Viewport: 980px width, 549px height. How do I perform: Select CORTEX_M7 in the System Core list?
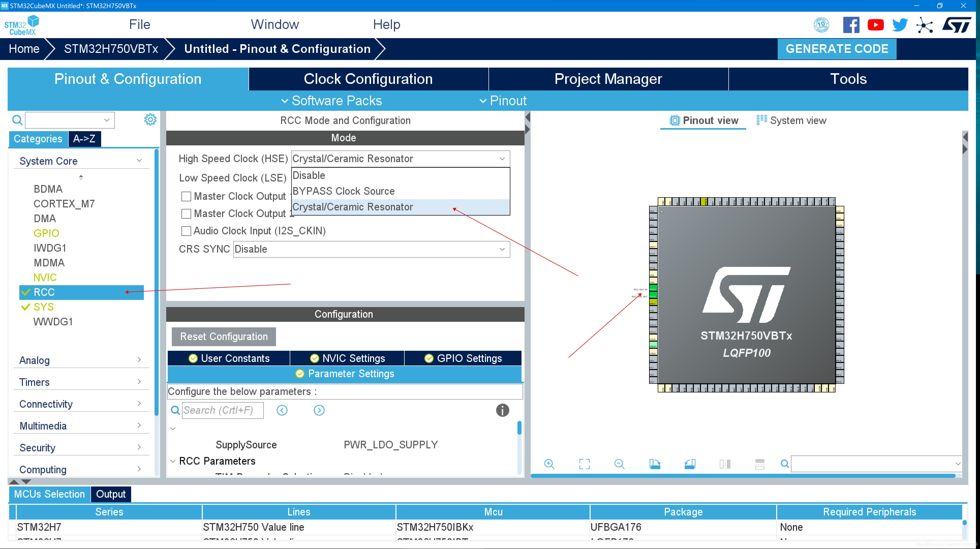[x=64, y=204]
